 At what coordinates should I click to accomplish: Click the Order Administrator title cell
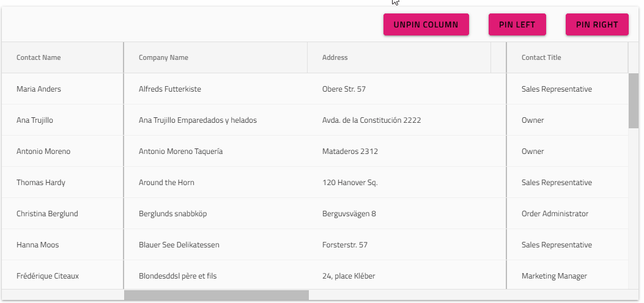[555, 214]
